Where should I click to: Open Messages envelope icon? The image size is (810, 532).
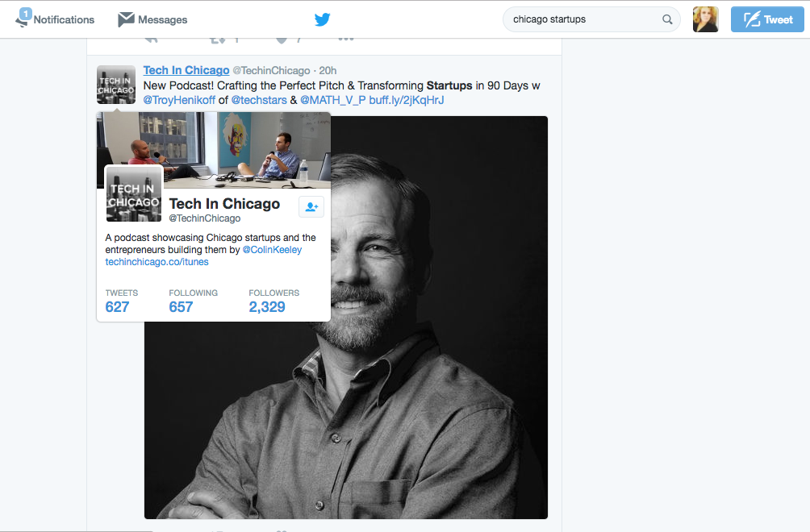[x=126, y=19]
